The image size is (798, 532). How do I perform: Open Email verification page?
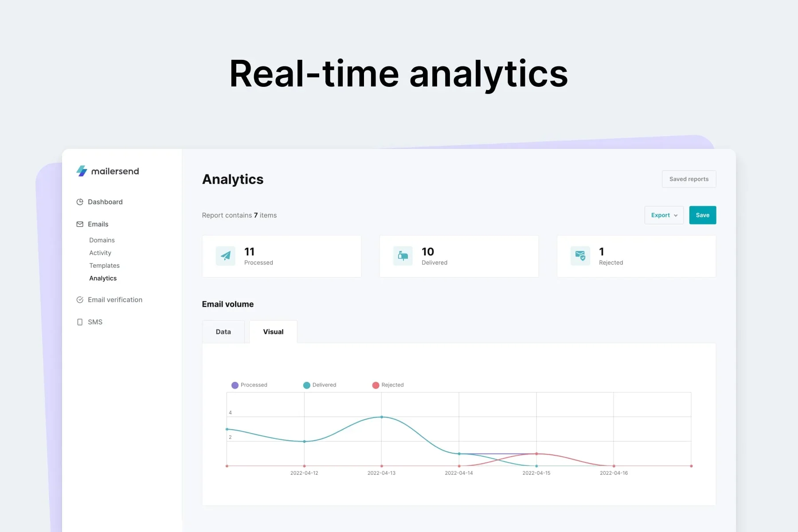115,300
